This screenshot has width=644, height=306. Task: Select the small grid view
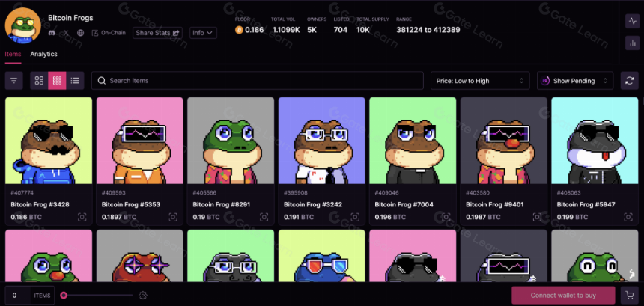57,80
